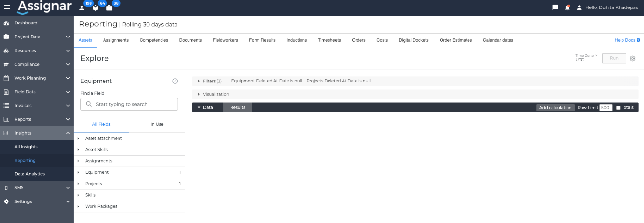Open the notifications bell icon

[x=567, y=7]
